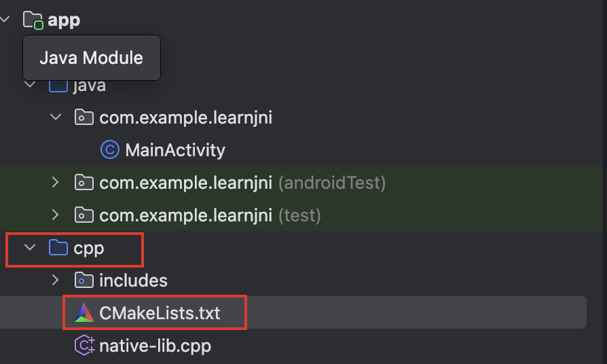Viewport: 607px width, 364px height.
Task: Click the app module folder icon
Action: (33, 20)
